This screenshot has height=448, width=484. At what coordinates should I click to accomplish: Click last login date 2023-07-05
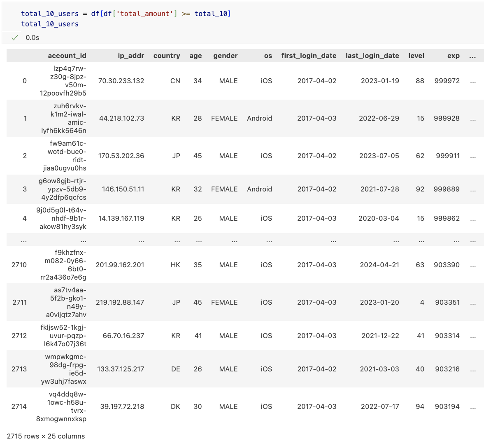(x=379, y=156)
